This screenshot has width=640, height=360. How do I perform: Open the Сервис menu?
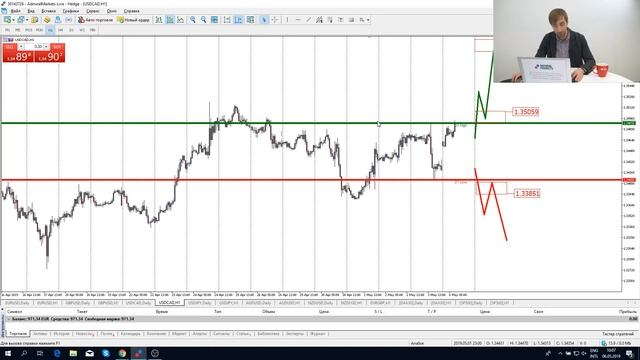(x=93, y=11)
